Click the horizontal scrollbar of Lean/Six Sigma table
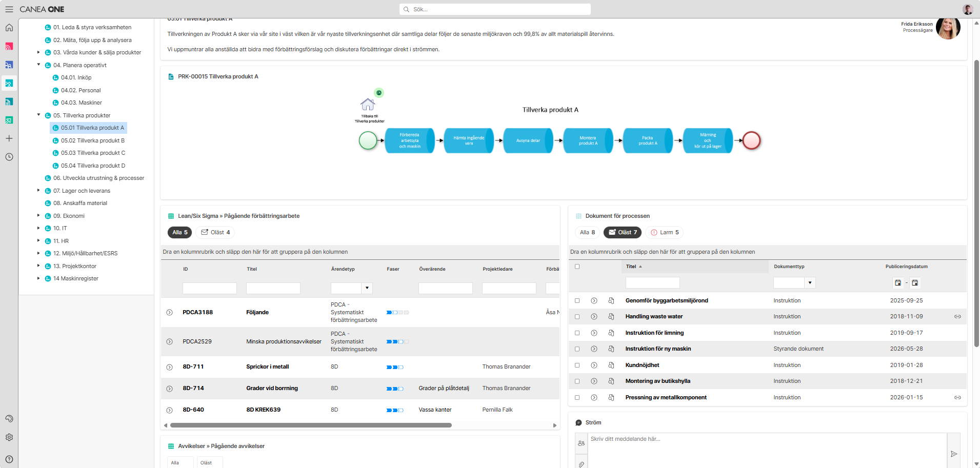 tap(311, 425)
